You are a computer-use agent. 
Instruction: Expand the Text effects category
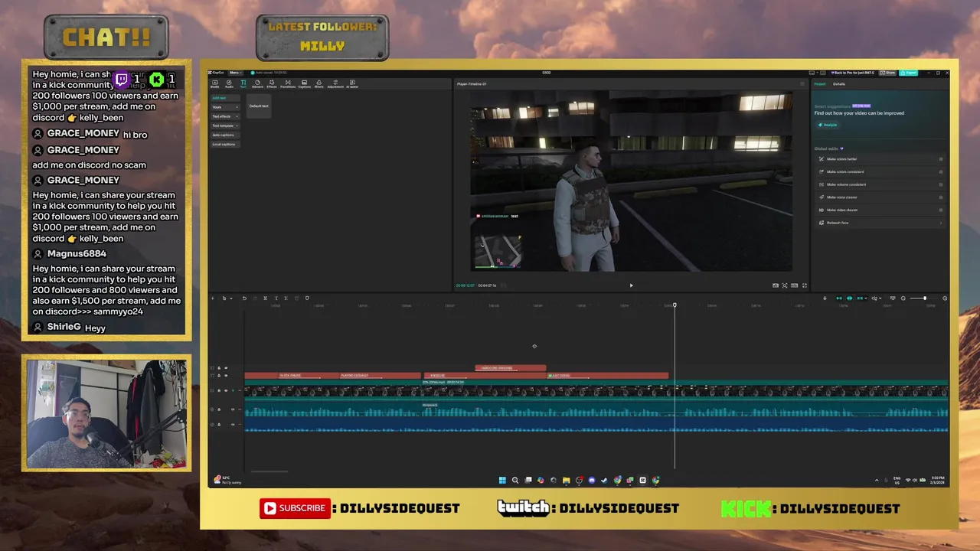click(x=224, y=116)
